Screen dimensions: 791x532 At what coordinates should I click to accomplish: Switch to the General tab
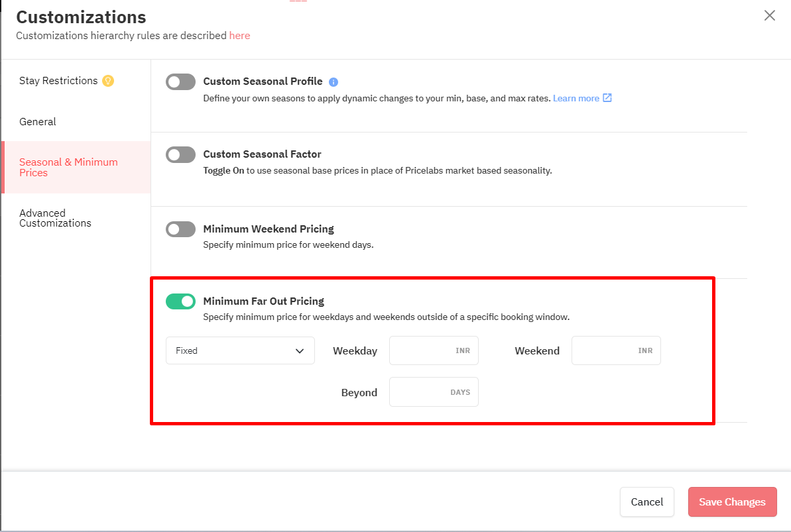(38, 121)
